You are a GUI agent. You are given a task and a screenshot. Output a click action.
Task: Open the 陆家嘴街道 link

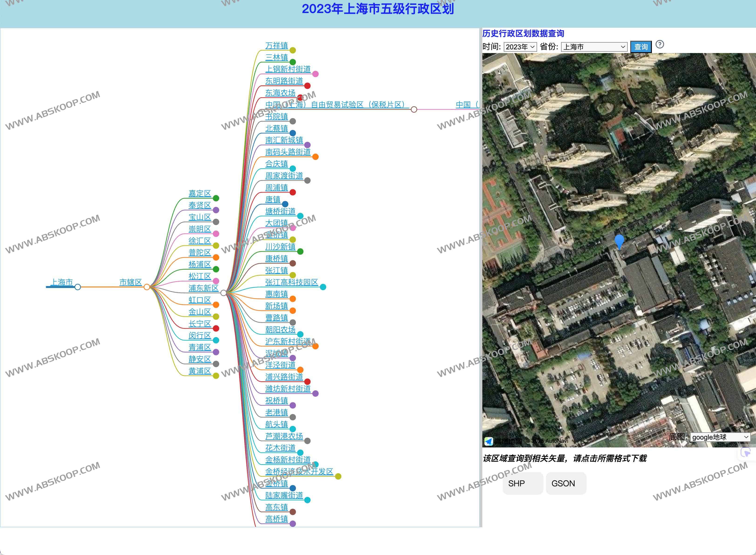tap(284, 495)
